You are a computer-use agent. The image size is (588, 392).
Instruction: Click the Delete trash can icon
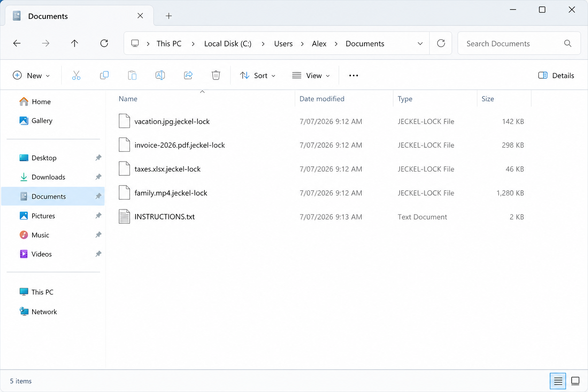coord(216,75)
